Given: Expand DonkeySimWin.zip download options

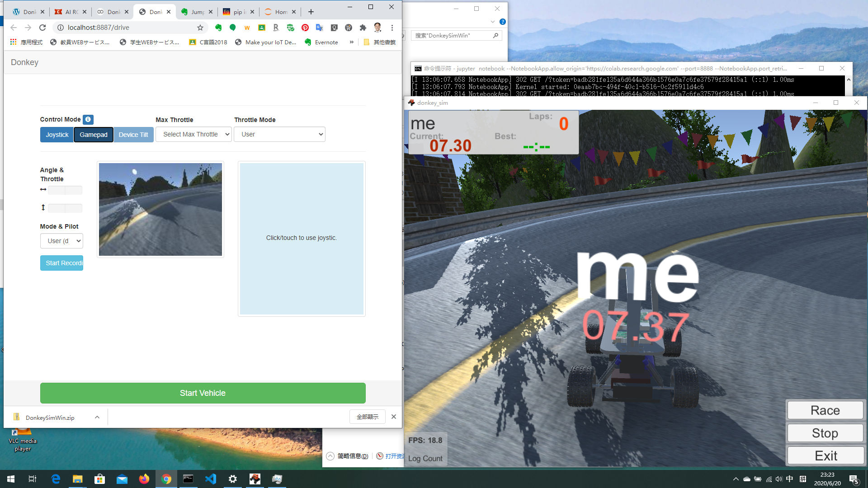Looking at the screenshot, I should [x=97, y=417].
